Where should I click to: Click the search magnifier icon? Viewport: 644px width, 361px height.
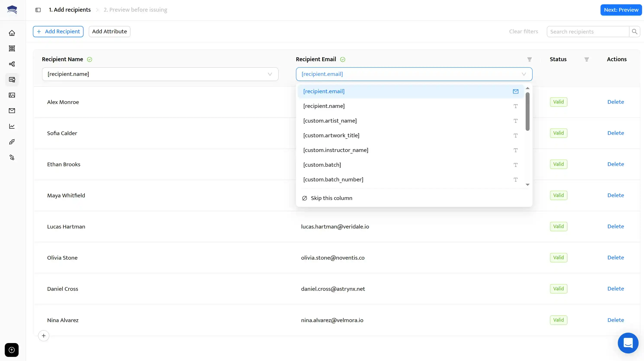[x=634, y=32]
